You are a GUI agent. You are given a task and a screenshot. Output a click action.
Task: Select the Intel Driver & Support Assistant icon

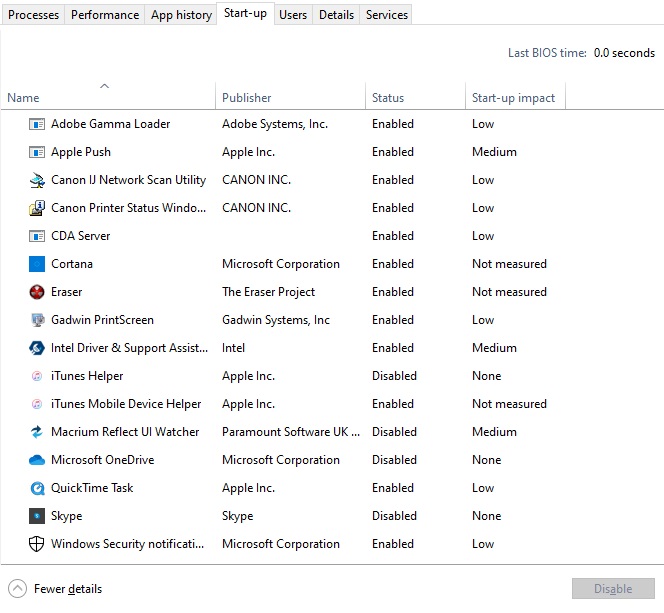point(37,348)
